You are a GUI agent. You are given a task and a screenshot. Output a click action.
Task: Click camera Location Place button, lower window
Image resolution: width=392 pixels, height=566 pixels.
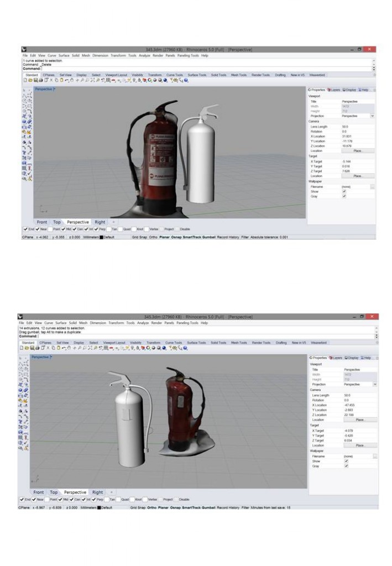(360, 420)
